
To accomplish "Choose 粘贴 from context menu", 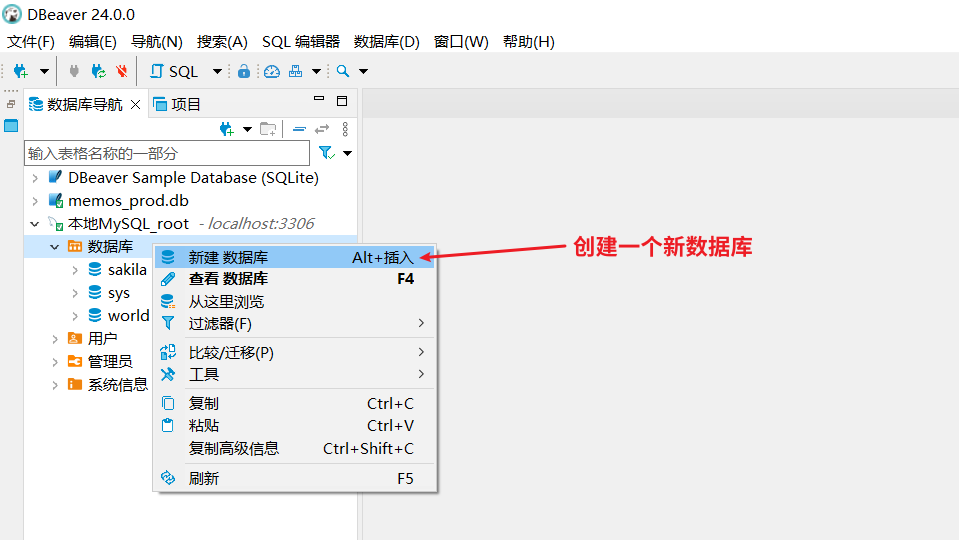I will point(294,426).
